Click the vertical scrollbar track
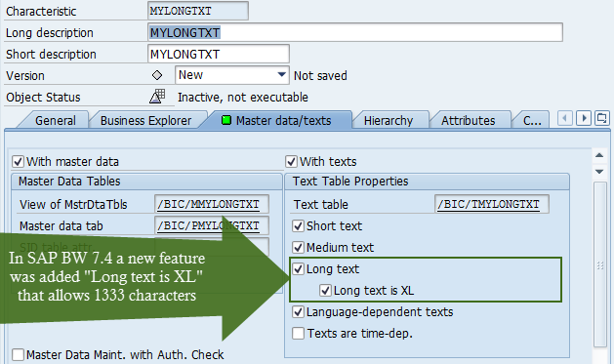This screenshot has height=364, width=614. [599, 264]
